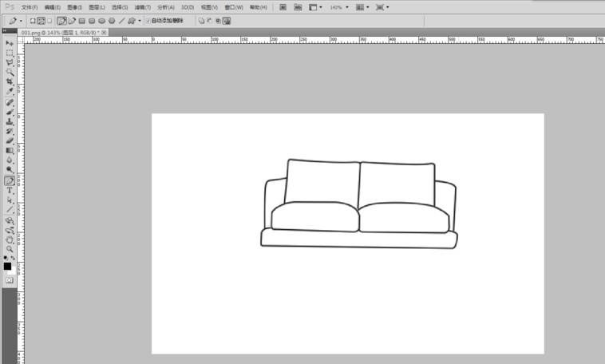Open the 滤镜(T) menu
Image resolution: width=605 pixels, height=364 pixels.
pos(143,7)
